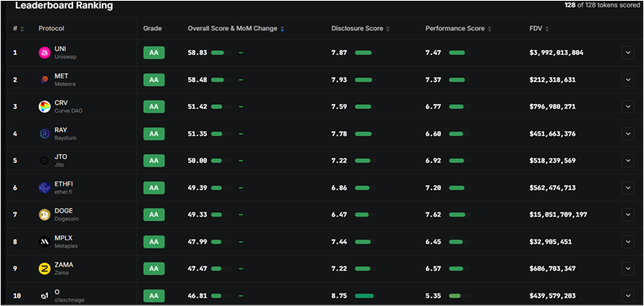
Task: Click the Leaderboard Ranking heading
Action: [x=64, y=6]
